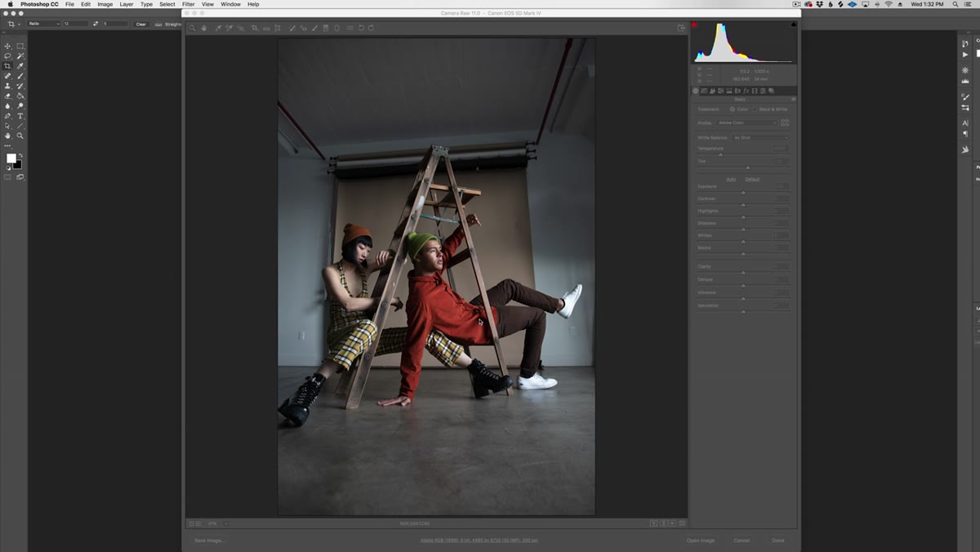Click Camera Raw Hand tool

tap(204, 28)
